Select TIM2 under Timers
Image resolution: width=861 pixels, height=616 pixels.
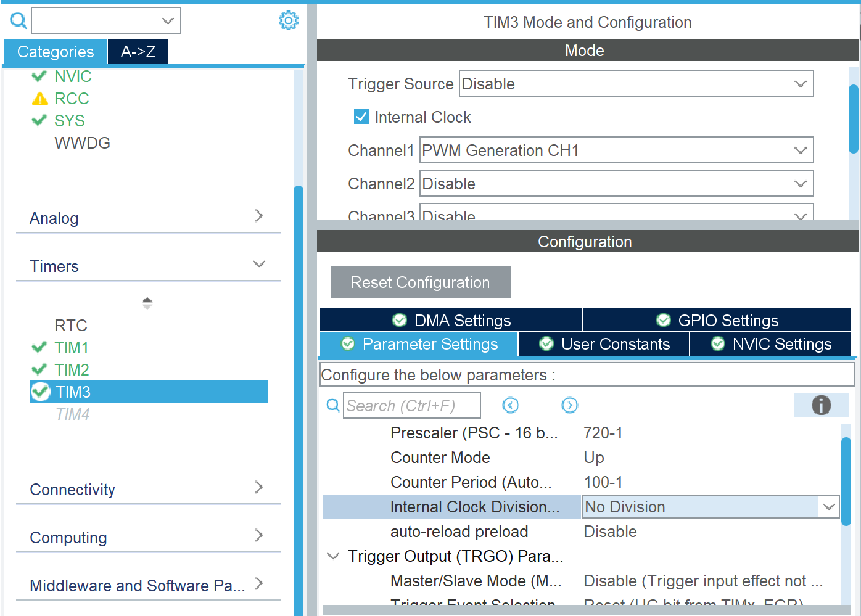click(72, 370)
